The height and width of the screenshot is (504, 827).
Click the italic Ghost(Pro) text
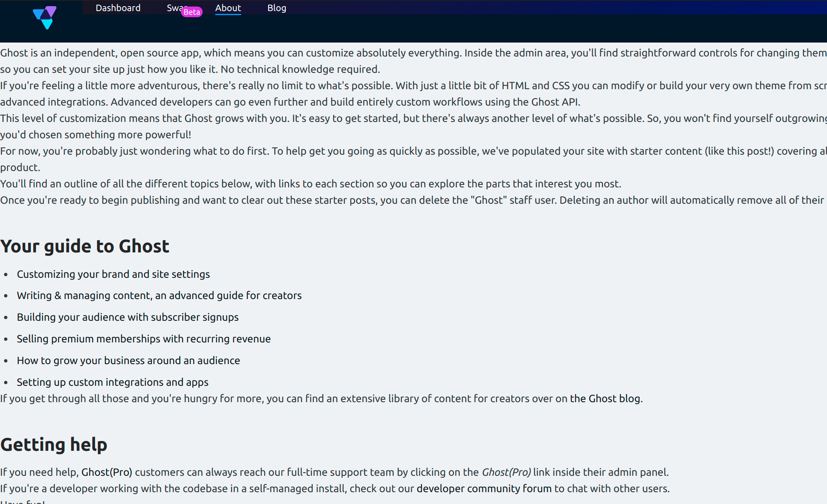click(506, 472)
